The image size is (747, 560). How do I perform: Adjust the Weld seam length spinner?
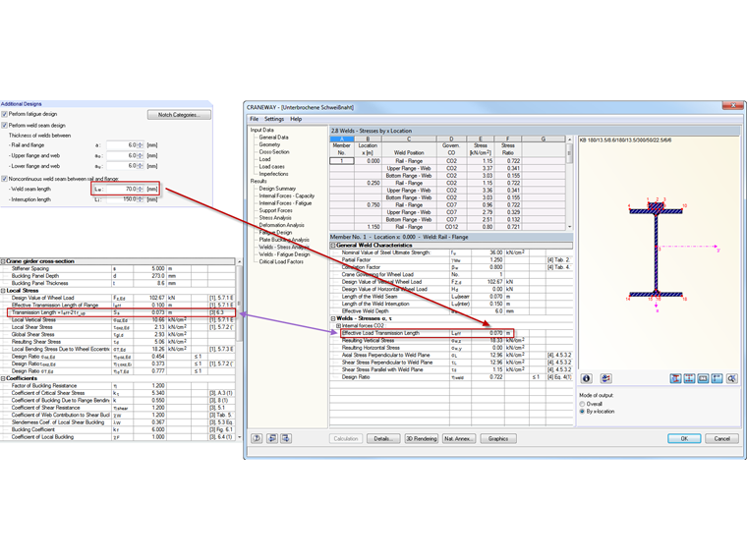[x=140, y=189]
